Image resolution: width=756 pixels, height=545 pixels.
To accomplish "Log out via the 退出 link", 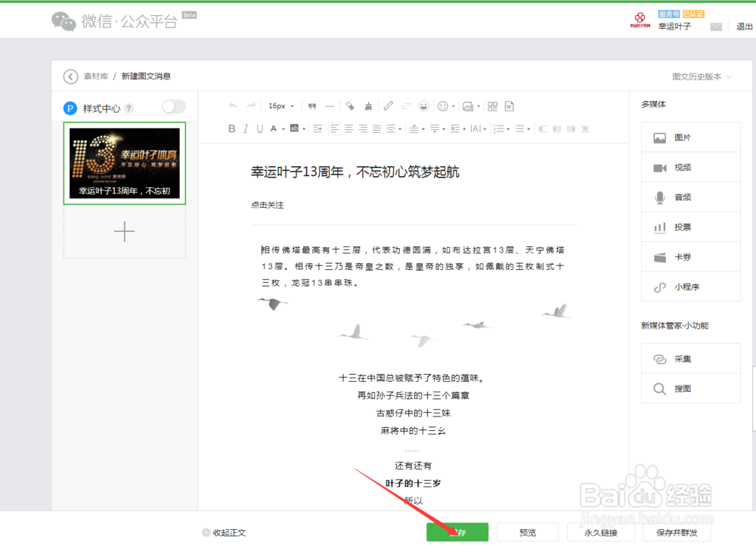I will [743, 25].
